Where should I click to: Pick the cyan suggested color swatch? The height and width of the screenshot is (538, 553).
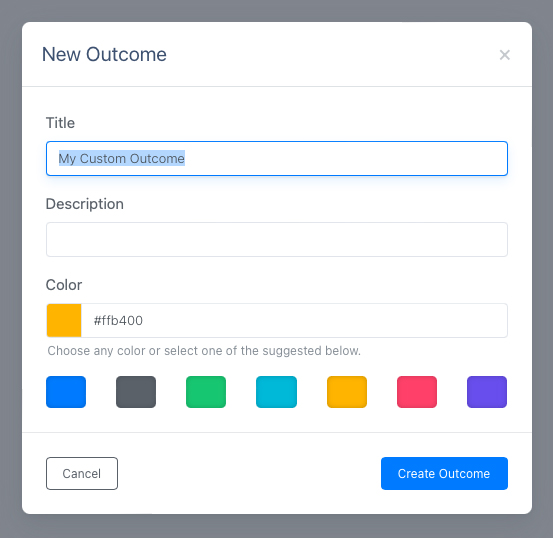coord(276,392)
